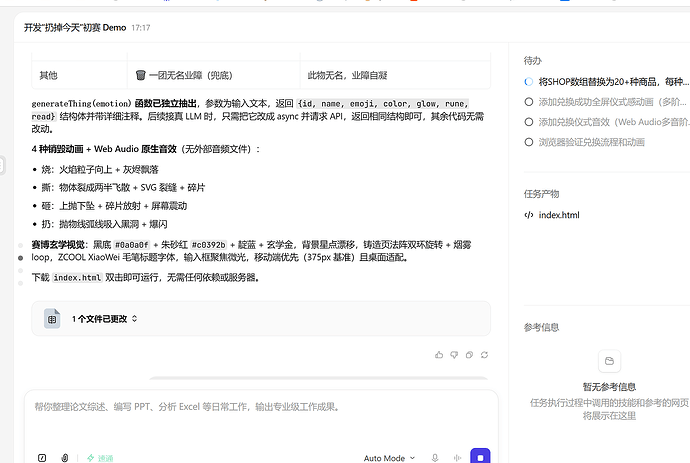Click the bullet line starting with 烧：
This screenshot has width=690, height=463.
tap(100, 169)
